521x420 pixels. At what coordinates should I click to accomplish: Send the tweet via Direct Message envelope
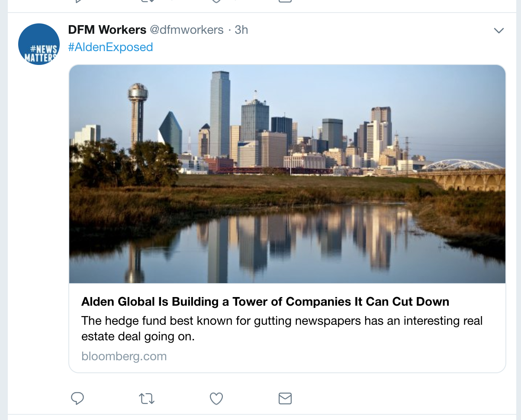tap(285, 398)
